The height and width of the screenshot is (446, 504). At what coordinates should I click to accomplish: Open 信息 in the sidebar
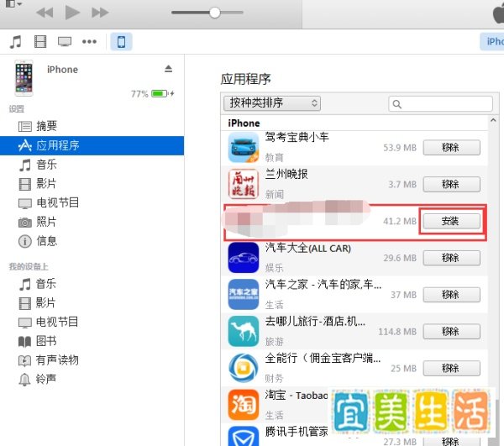(x=92, y=241)
